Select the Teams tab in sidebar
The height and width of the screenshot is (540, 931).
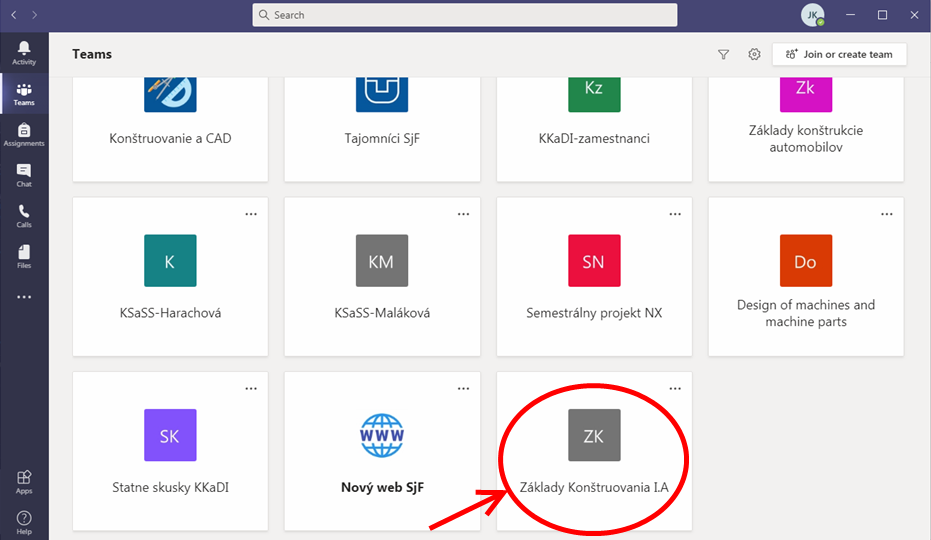(x=24, y=94)
